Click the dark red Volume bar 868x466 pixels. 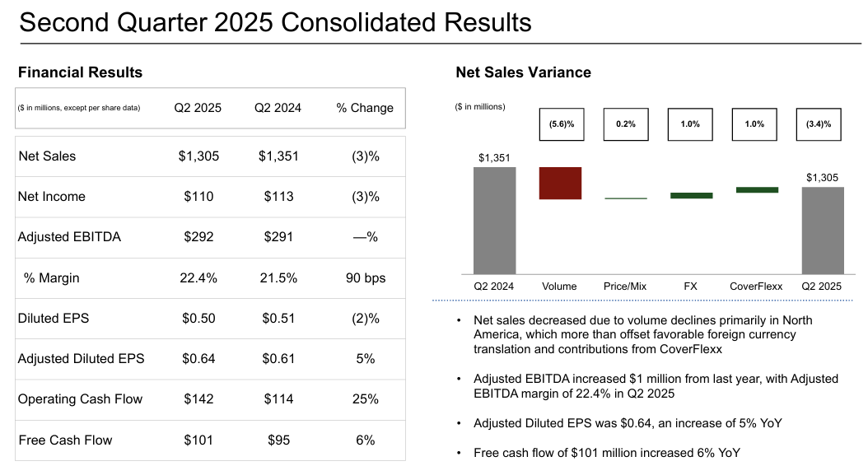point(560,183)
